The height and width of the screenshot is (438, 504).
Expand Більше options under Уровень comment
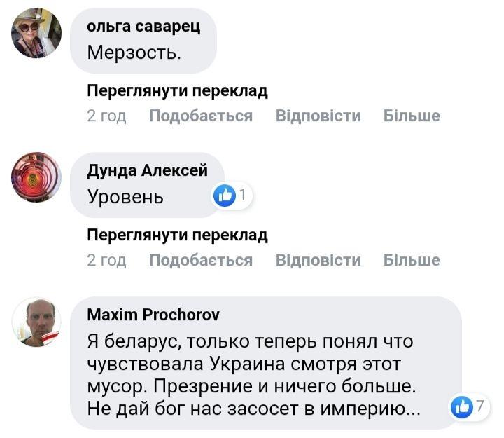pyautogui.click(x=412, y=260)
